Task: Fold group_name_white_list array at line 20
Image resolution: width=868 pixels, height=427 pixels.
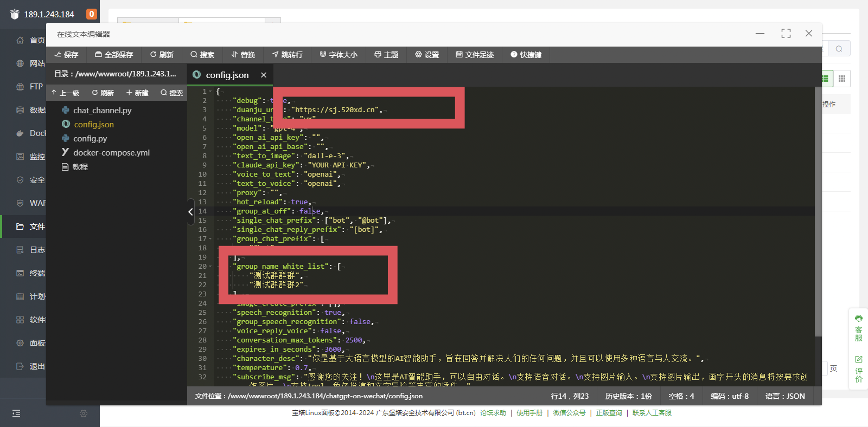Action: (210, 267)
